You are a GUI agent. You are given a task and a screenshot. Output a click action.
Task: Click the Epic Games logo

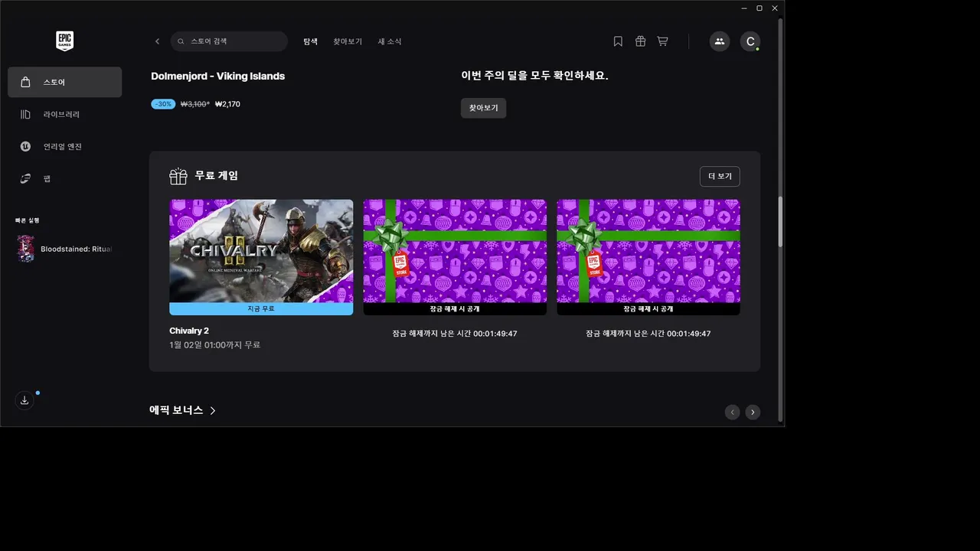tap(65, 41)
